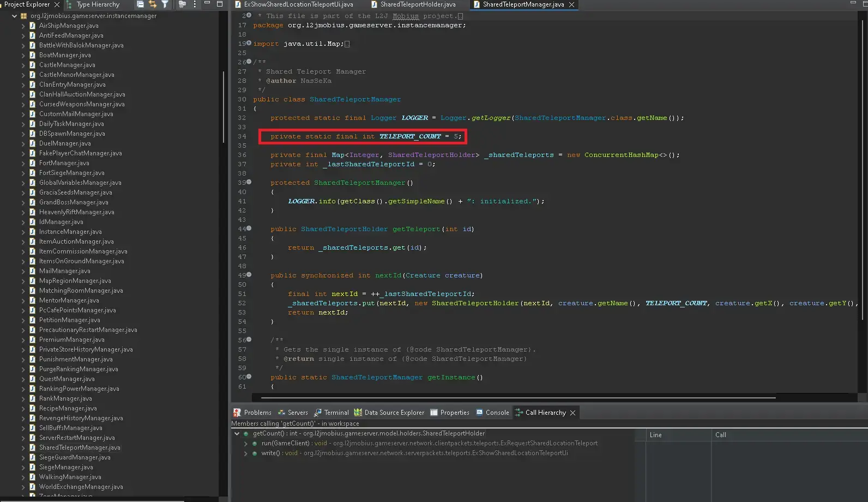Open the Project Explorer filter icon
The image size is (868, 502).
[165, 4]
